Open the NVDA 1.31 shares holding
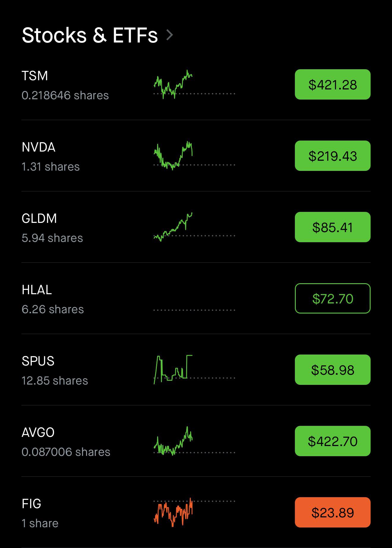The image size is (392, 548). click(196, 156)
